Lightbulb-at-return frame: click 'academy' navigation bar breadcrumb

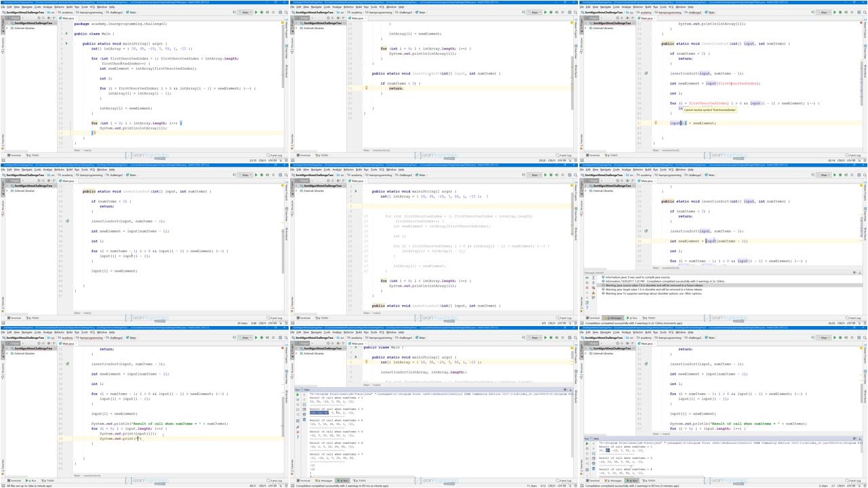[x=355, y=12]
